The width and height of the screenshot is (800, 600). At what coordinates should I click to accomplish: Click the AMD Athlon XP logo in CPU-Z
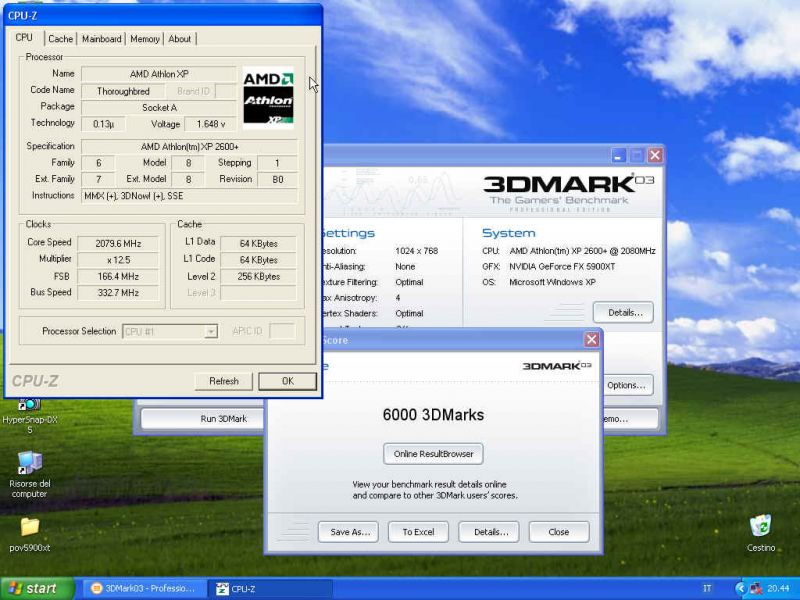(x=268, y=97)
